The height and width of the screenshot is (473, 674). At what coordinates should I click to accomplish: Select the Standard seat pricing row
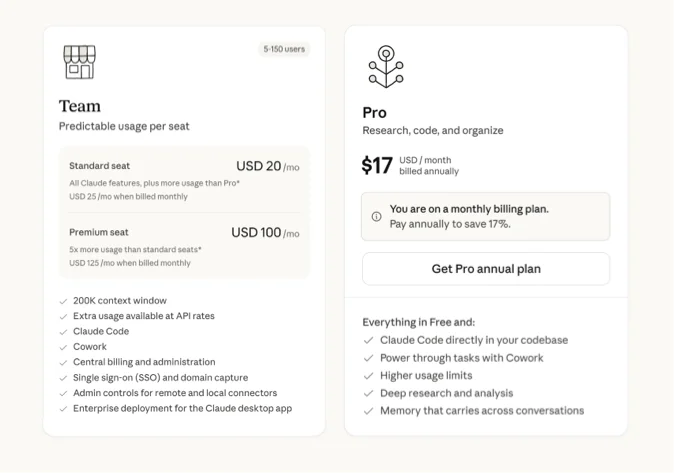point(184,180)
